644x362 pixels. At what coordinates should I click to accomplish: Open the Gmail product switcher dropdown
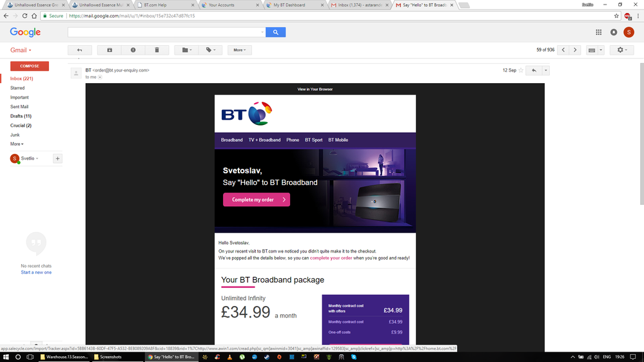(x=21, y=50)
